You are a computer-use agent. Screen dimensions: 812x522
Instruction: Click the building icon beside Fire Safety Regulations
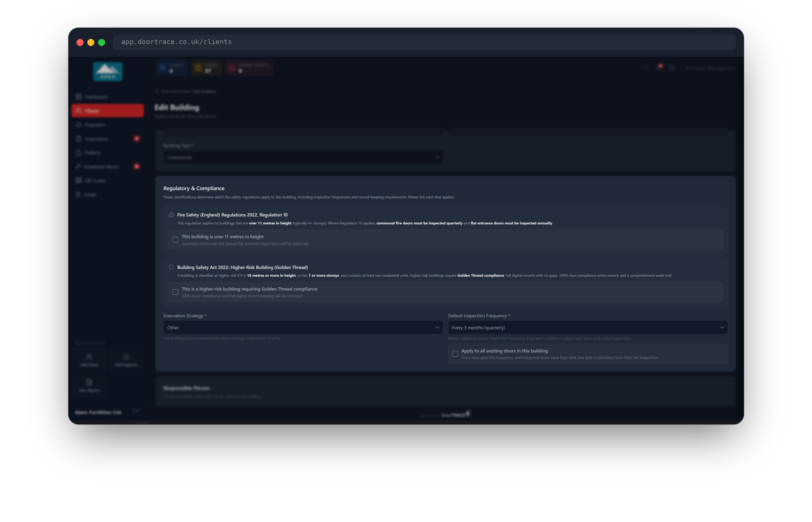click(171, 215)
